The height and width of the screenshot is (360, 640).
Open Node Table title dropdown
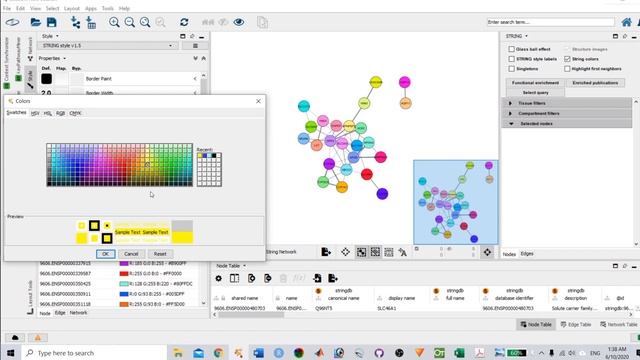244,266
